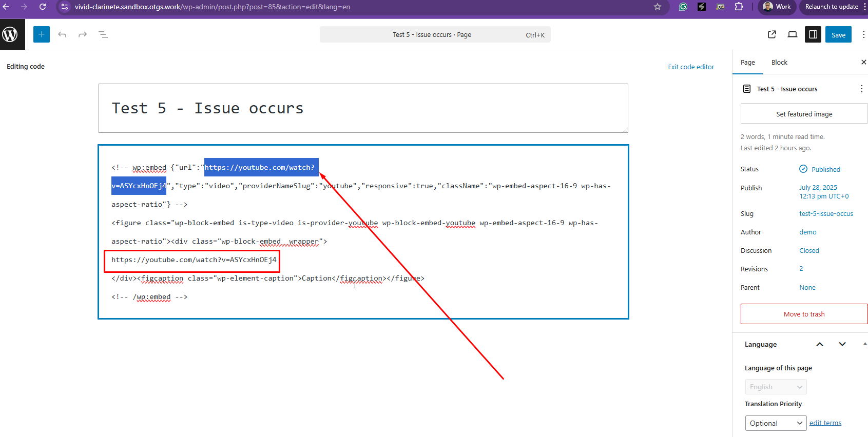Open the extension next to the puzzle icon
This screenshot has width=868, height=437.
pos(721,7)
